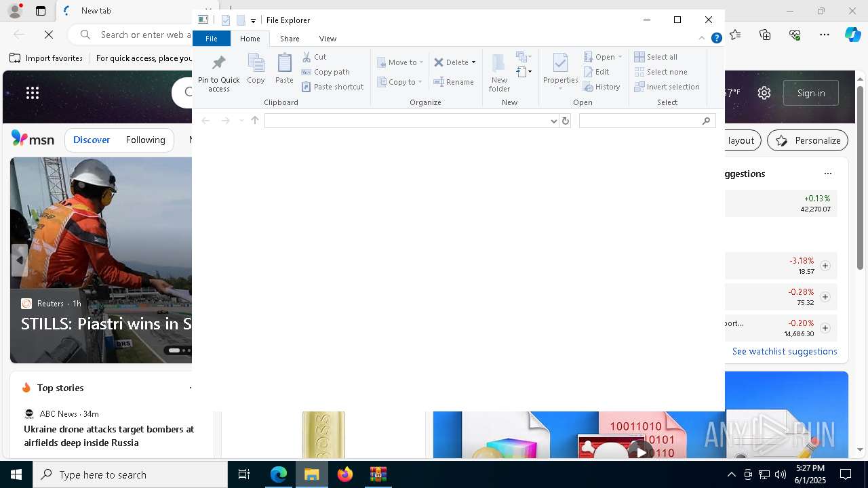Click the Edit command in the Open group
This screenshot has width=868, height=488.
pos(597,72)
